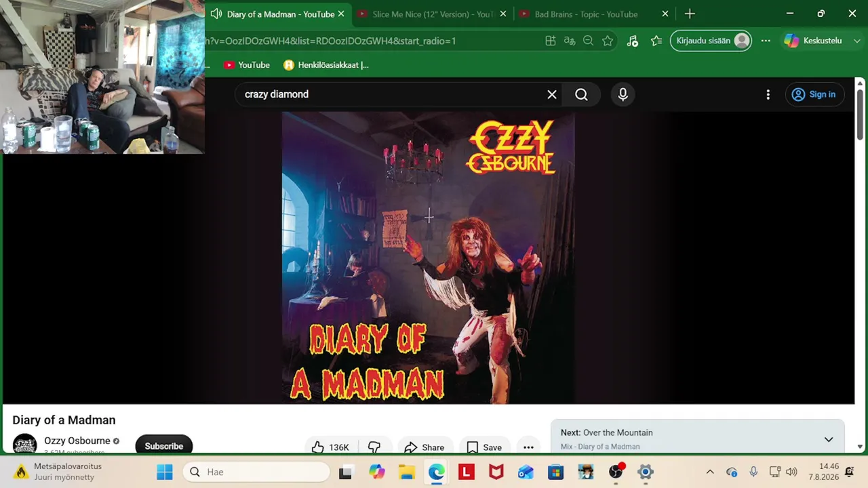Expand the Next: Over the Mountain playlist panel

pyautogui.click(x=829, y=439)
